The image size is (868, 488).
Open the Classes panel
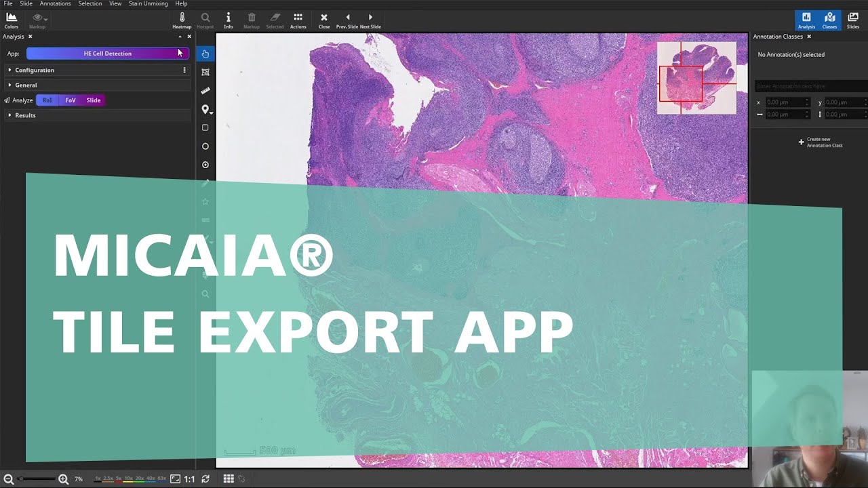click(x=829, y=20)
